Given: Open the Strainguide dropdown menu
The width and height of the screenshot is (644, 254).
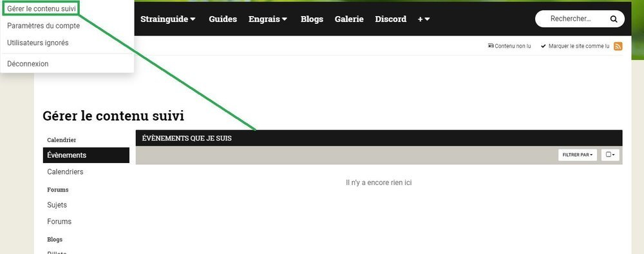Looking at the screenshot, I should point(168,19).
